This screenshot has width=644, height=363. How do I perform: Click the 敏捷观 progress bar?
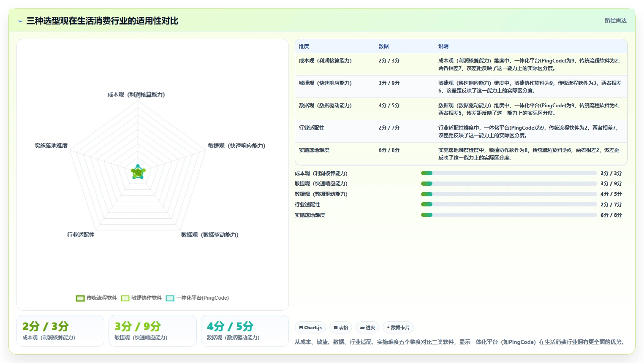[509, 184]
